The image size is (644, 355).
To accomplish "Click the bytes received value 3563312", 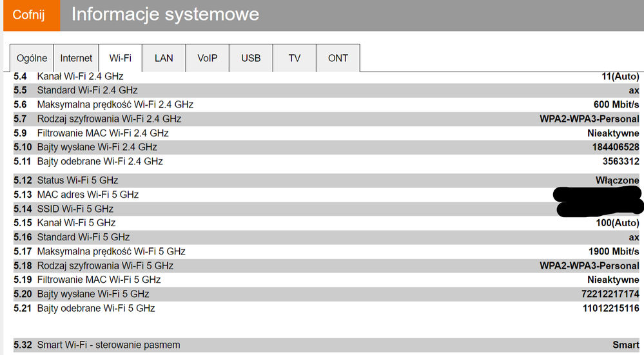I will pyautogui.click(x=621, y=161).
